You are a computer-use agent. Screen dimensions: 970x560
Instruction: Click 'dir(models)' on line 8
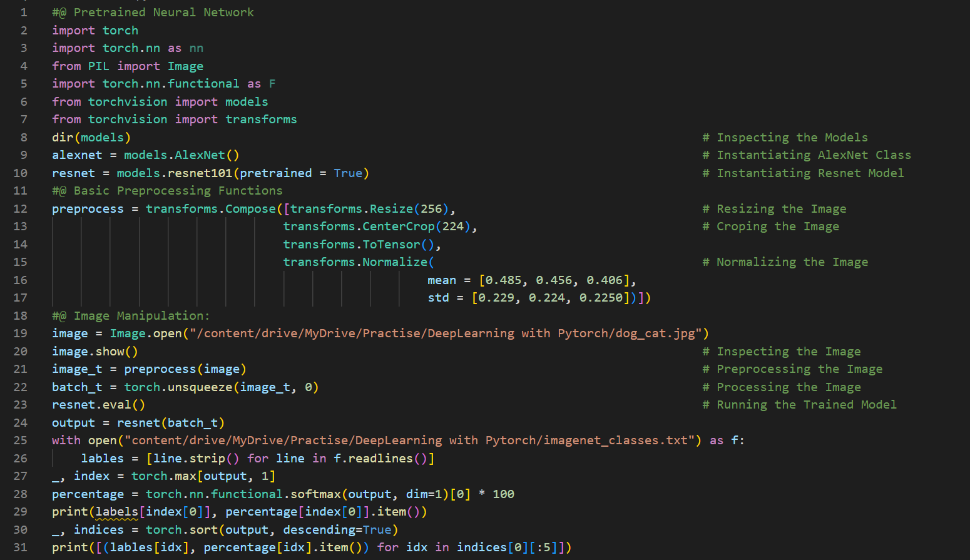tap(91, 138)
